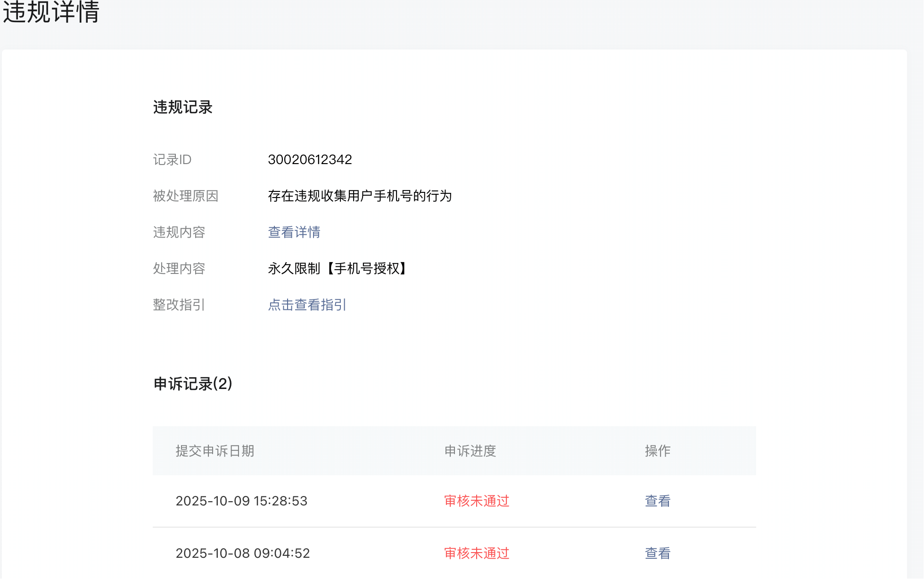
Task: Click the 申诉记录(2) section heading
Action: (x=193, y=383)
